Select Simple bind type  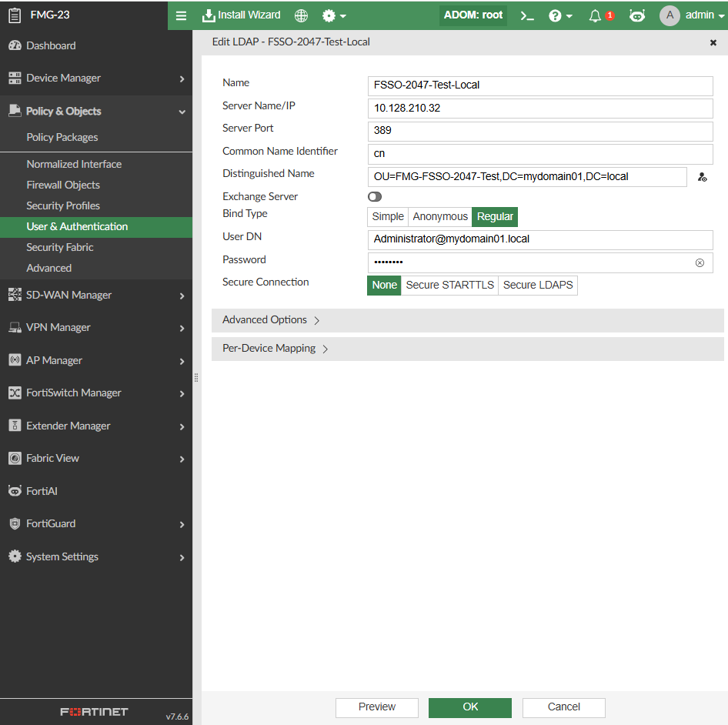388,217
